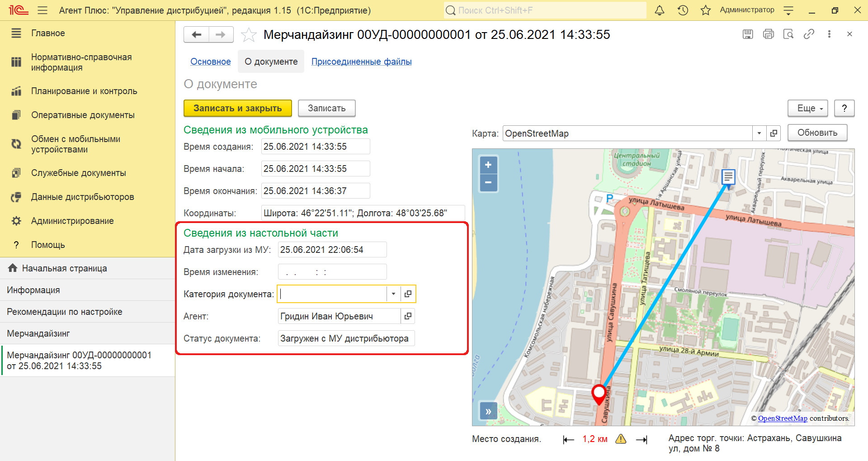Expand the Карта OpenStreetMap dropdown
This screenshot has width=868, height=461.
coord(759,133)
